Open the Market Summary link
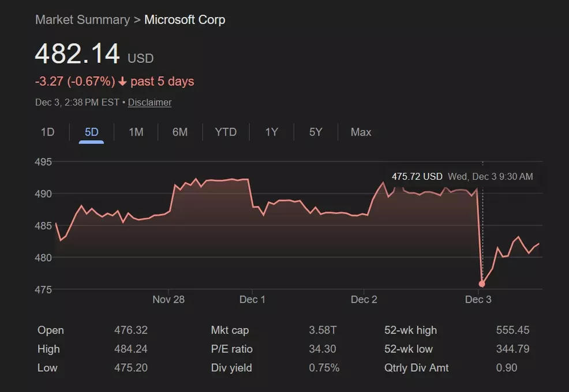569x392 pixels. click(x=83, y=20)
